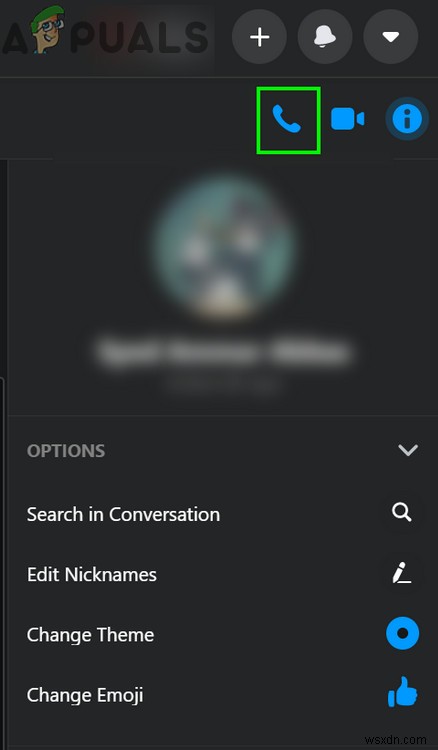Click the blurred status line under name

tap(223, 384)
